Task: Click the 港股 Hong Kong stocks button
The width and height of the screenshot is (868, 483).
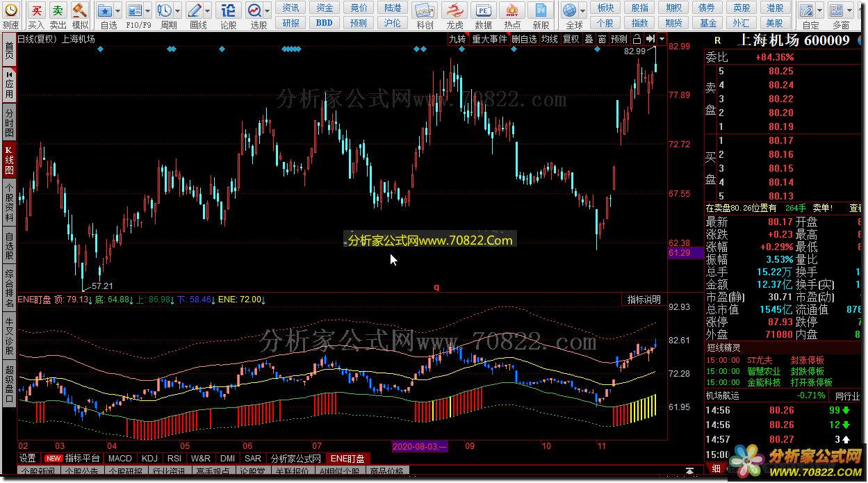Action: [x=776, y=8]
